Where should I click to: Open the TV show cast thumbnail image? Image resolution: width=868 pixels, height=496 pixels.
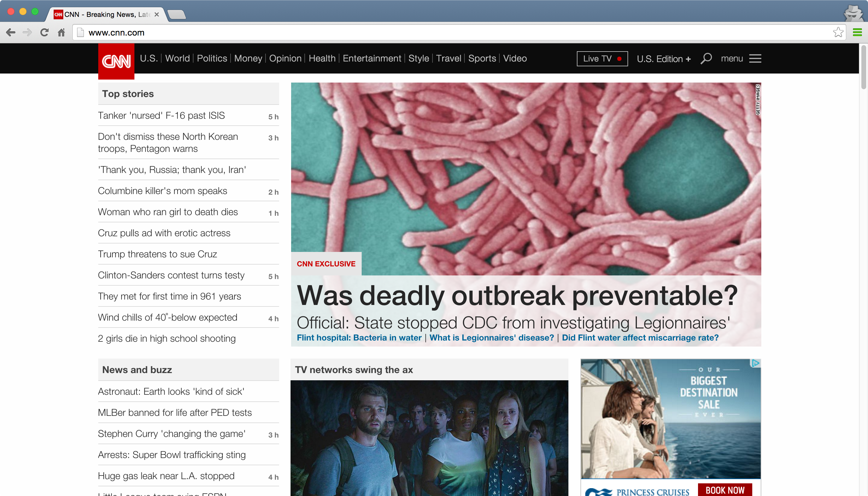point(429,438)
